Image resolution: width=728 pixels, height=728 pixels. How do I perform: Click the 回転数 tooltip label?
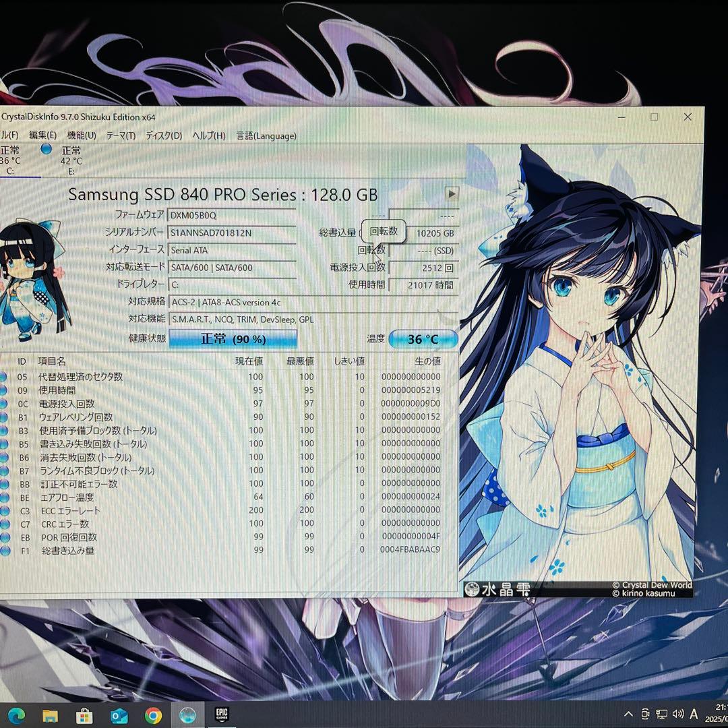[x=383, y=231]
